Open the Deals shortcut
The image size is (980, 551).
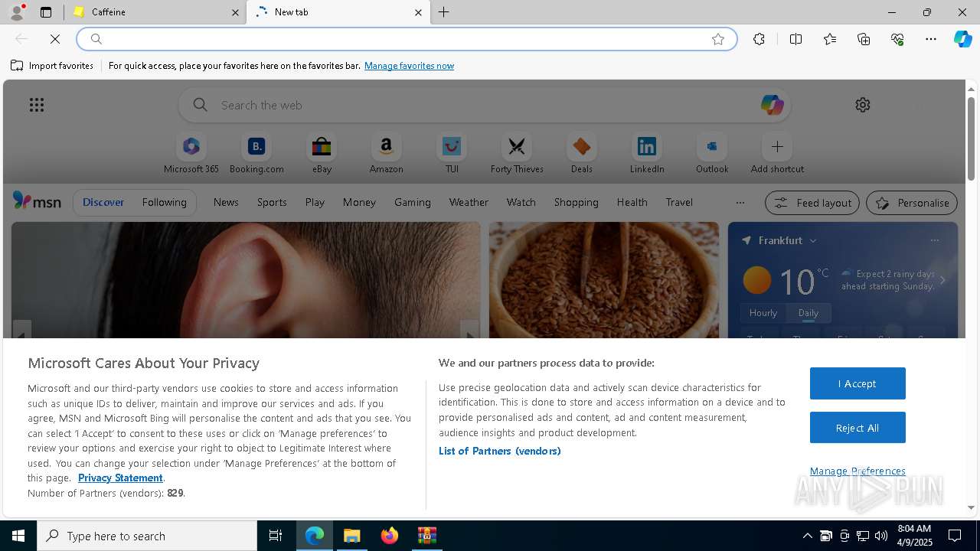pyautogui.click(x=582, y=153)
